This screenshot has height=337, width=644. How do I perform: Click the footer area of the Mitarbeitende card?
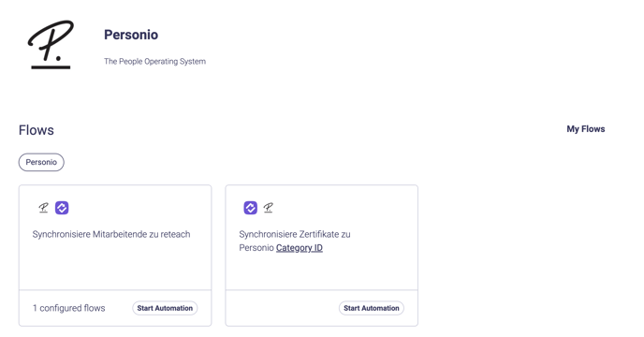click(115, 308)
